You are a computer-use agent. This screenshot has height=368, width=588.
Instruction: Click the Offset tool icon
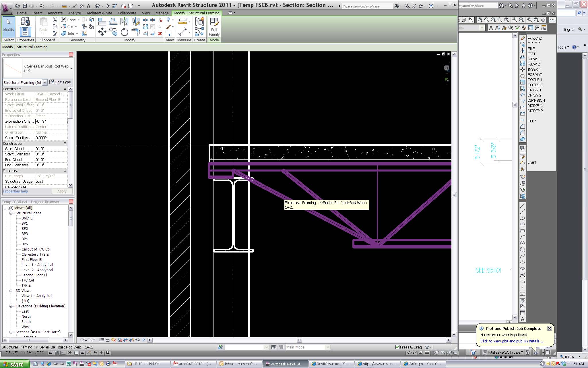point(113,21)
